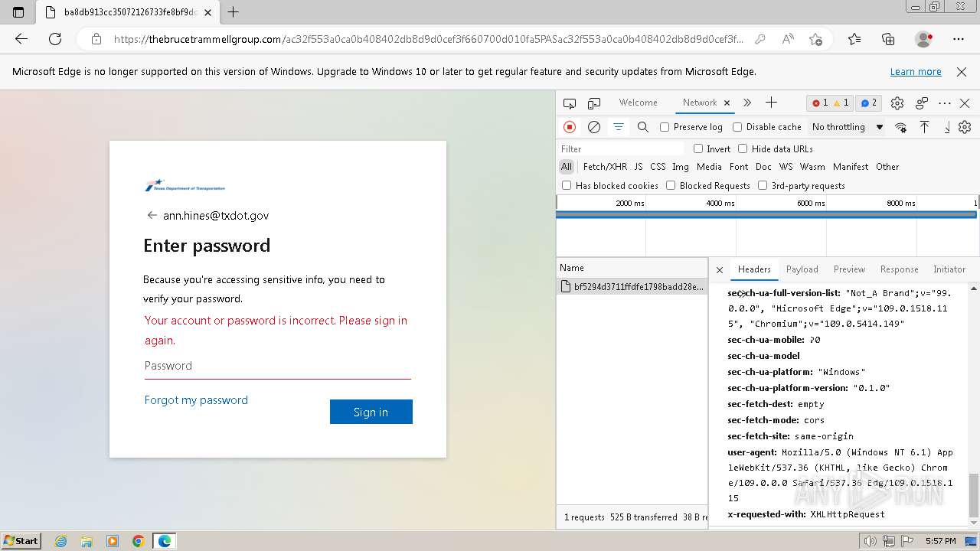
Task: Toggle the network filter bar icon
Action: 619,127
